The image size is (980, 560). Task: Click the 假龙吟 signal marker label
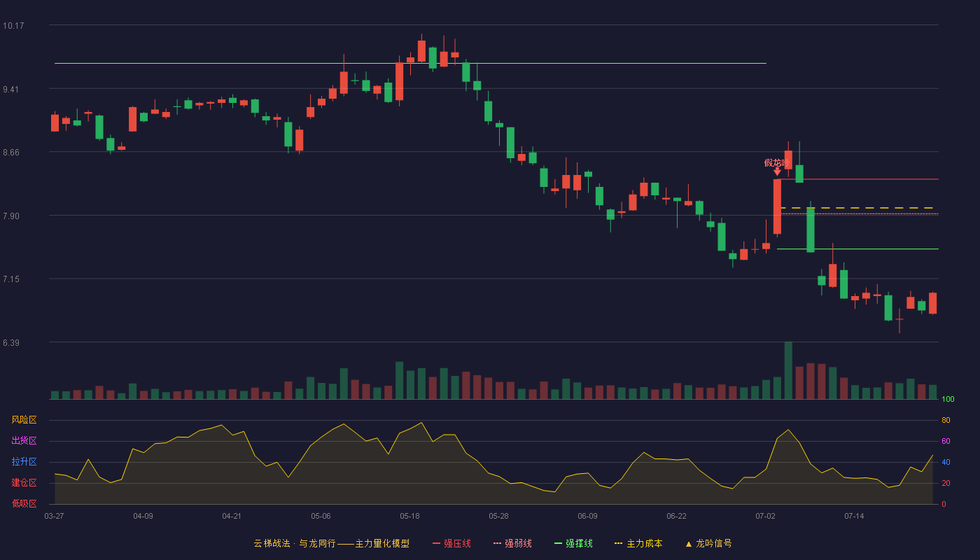(777, 162)
